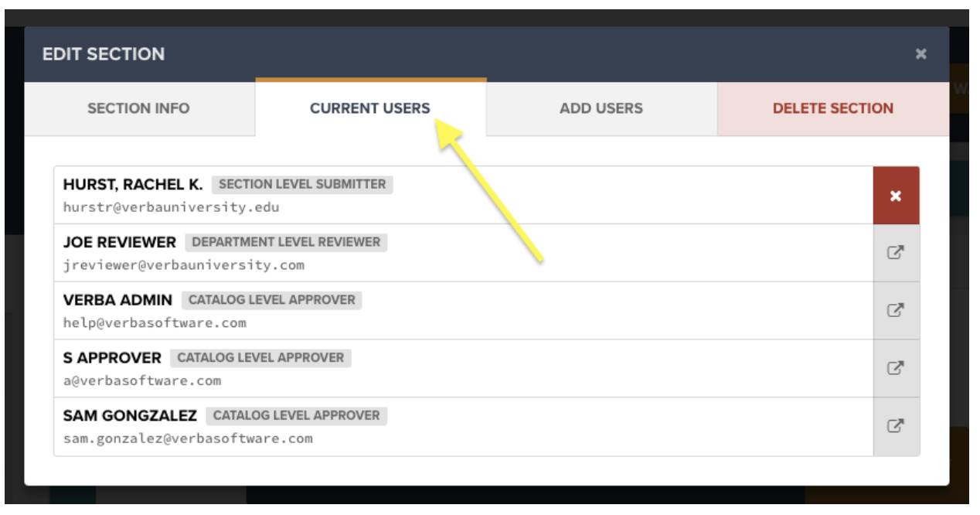Click the name Sam Gongzalez
This screenshot has width=980, height=515.
tap(130, 416)
